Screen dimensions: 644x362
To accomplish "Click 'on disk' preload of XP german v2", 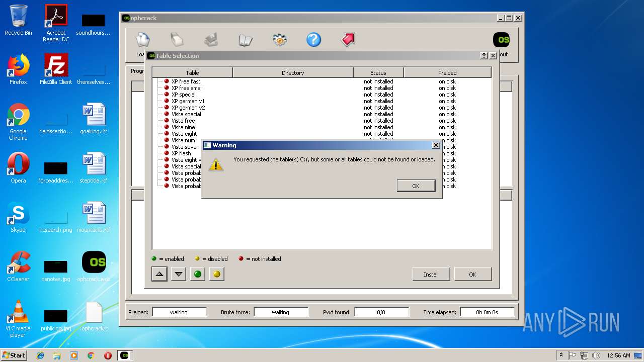I will (447, 108).
